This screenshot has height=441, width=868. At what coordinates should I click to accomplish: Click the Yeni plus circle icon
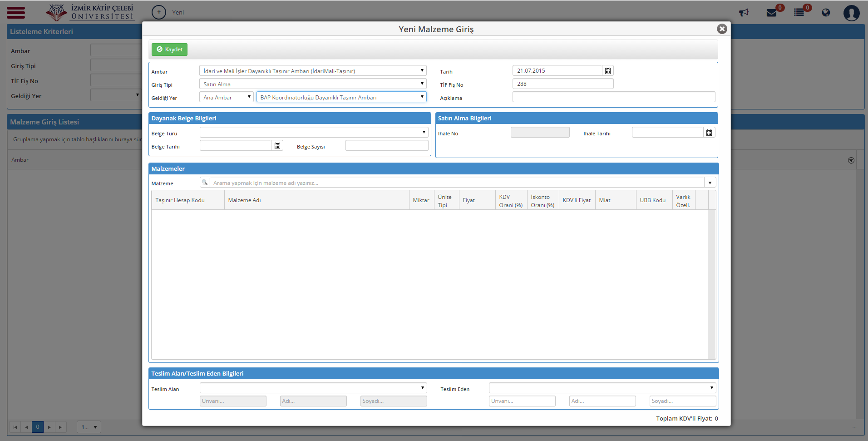[159, 12]
